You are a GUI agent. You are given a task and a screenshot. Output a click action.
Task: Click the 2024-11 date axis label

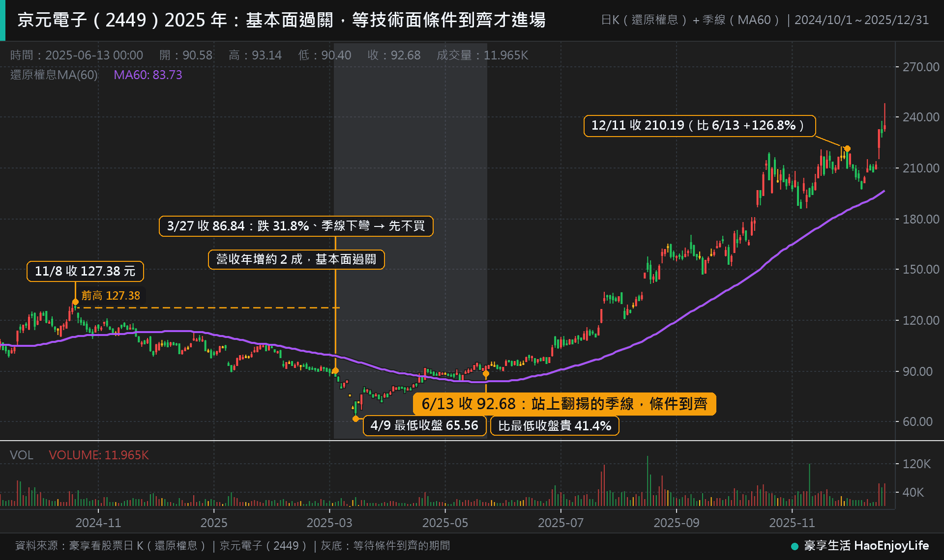98,523
